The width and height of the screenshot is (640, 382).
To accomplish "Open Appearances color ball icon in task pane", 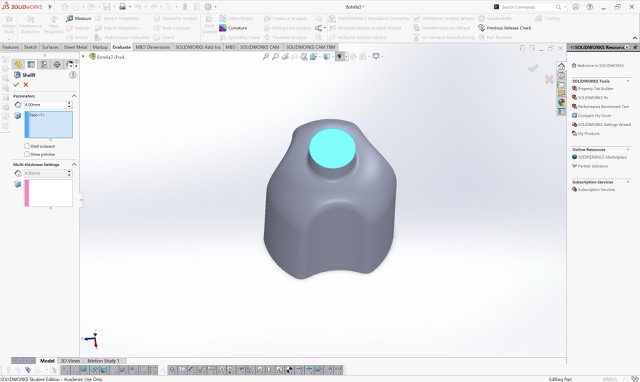I will click(562, 102).
